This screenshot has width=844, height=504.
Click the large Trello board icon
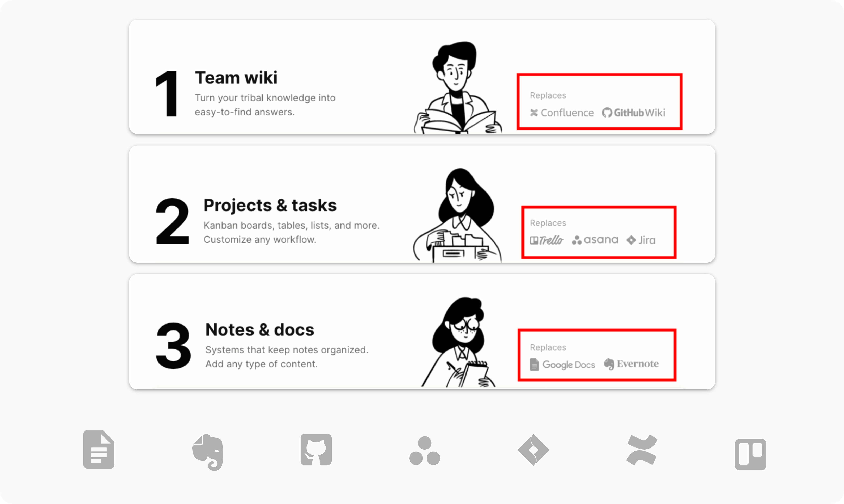click(x=750, y=454)
